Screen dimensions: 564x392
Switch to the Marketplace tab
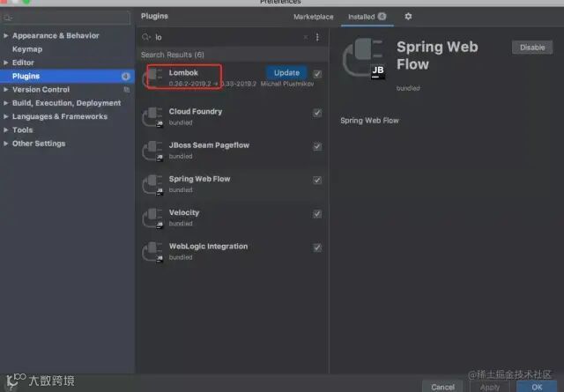[x=314, y=17]
